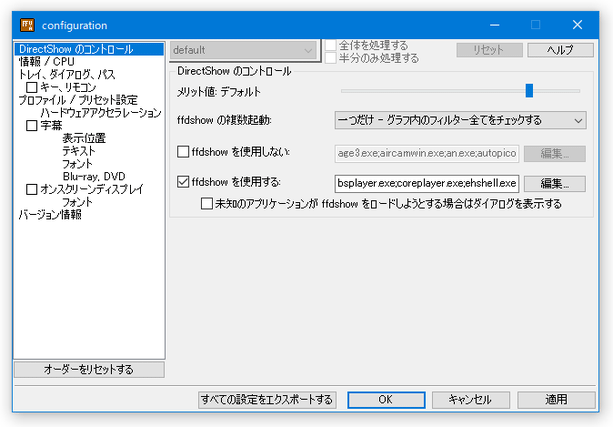The width and height of the screenshot is (613, 427).
Task: Select ハードウェアアクセラレーション item
Action: tap(101, 113)
